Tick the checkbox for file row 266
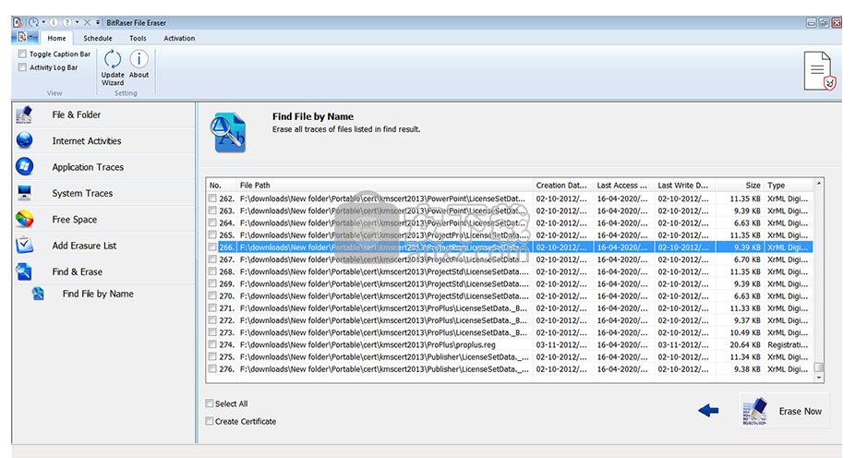Viewport: 868px width, 458px height. [212, 247]
